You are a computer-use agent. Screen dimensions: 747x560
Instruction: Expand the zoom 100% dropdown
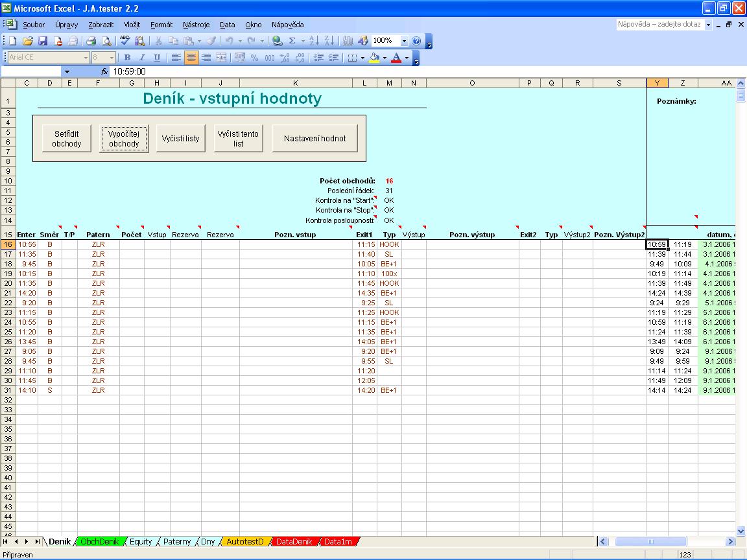click(404, 41)
